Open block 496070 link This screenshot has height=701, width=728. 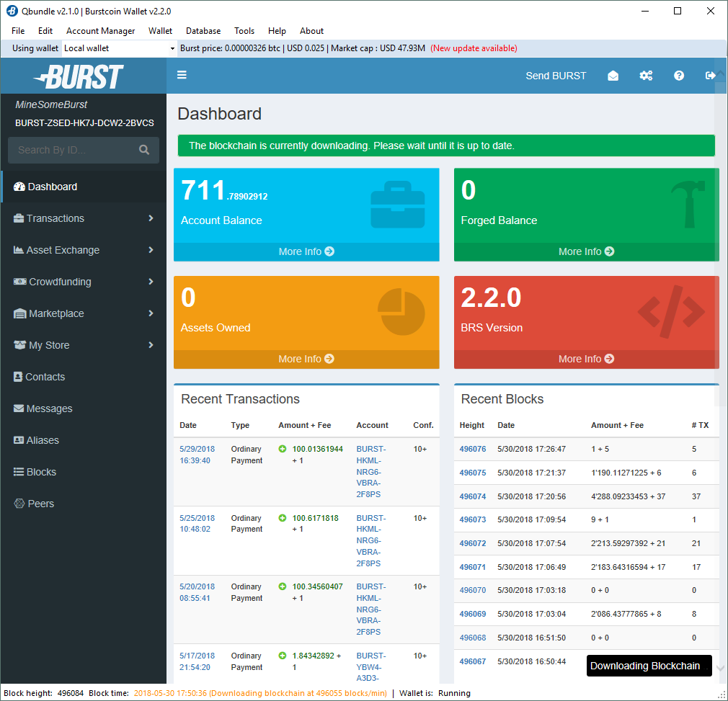pos(473,590)
